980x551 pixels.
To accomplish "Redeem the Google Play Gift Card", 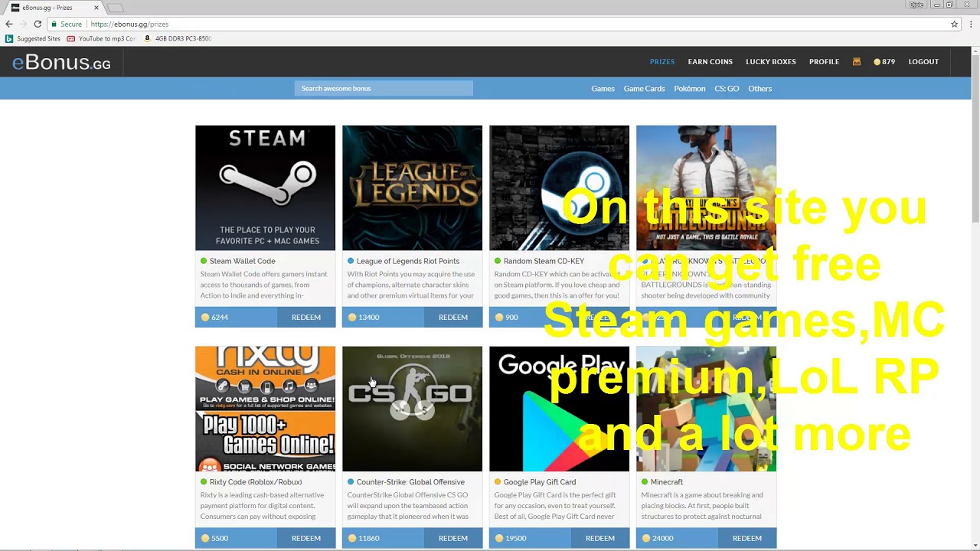I will click(x=600, y=538).
